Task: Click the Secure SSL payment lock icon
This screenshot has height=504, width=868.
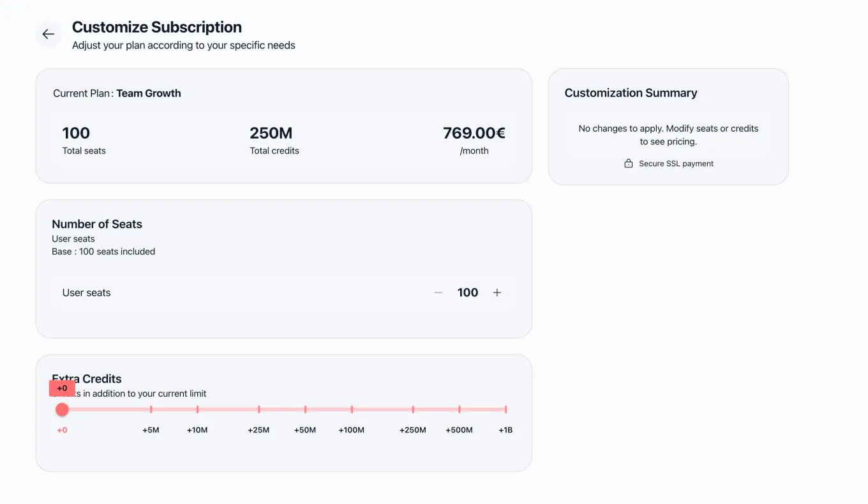Action: click(629, 164)
